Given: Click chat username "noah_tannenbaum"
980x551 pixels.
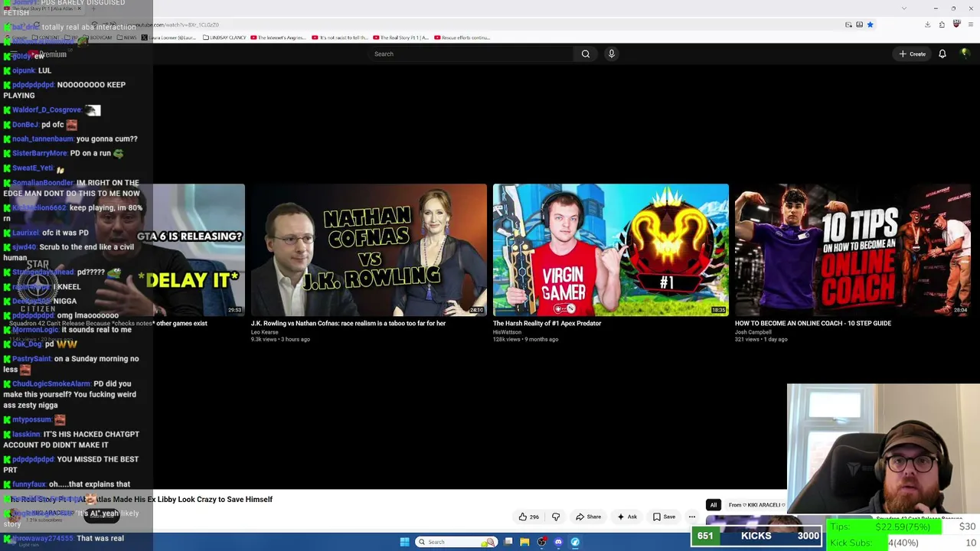Looking at the screenshot, I should pyautogui.click(x=43, y=139).
